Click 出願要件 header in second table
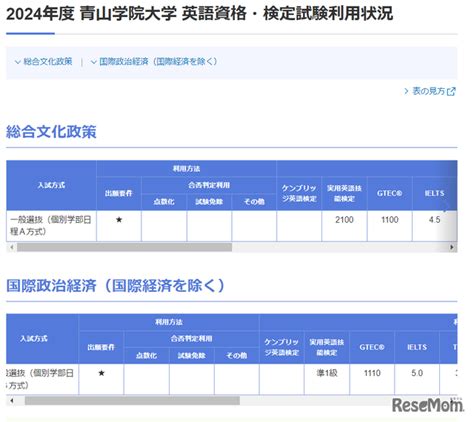The width and height of the screenshot is (474, 422). [x=101, y=347]
